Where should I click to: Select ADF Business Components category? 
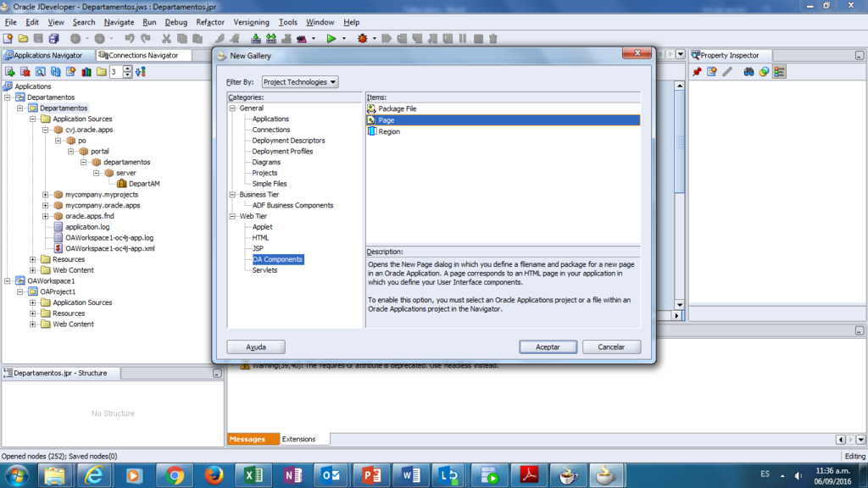point(292,205)
